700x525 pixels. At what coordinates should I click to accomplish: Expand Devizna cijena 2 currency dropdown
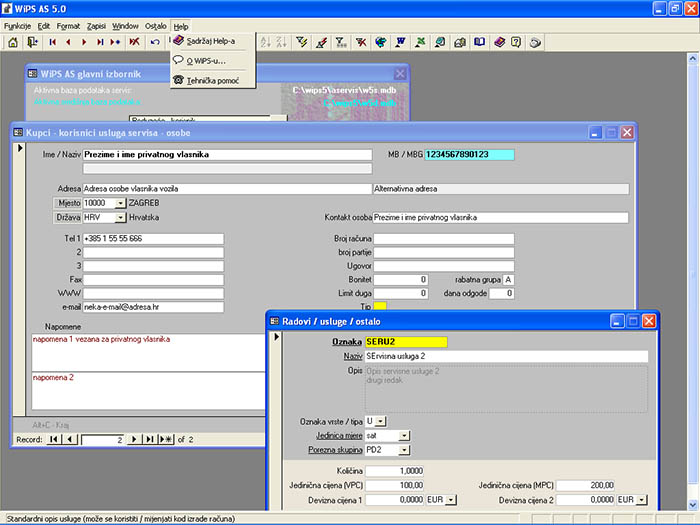click(x=642, y=500)
